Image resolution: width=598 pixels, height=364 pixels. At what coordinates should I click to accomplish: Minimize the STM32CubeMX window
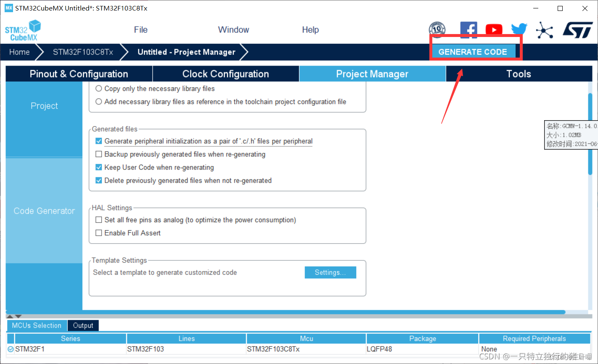536,8
